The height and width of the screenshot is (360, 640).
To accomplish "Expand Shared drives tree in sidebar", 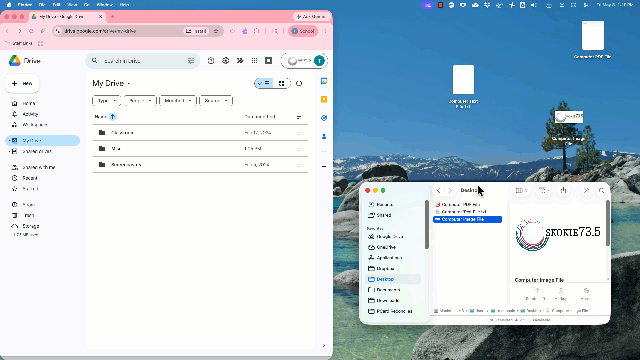I will click(x=9, y=151).
